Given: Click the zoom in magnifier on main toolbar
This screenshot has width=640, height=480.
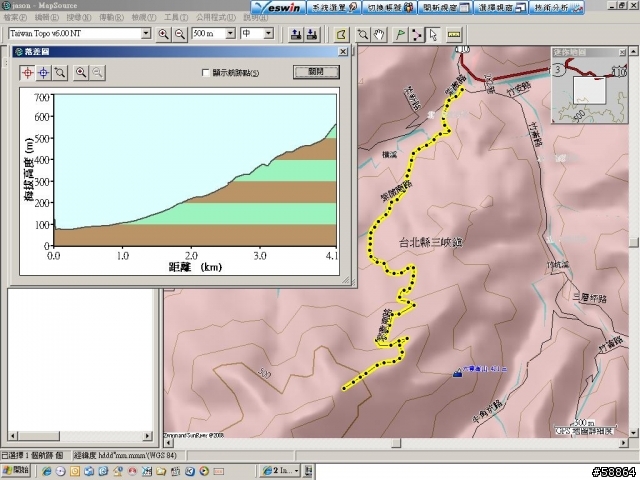Looking at the screenshot, I should [164, 34].
